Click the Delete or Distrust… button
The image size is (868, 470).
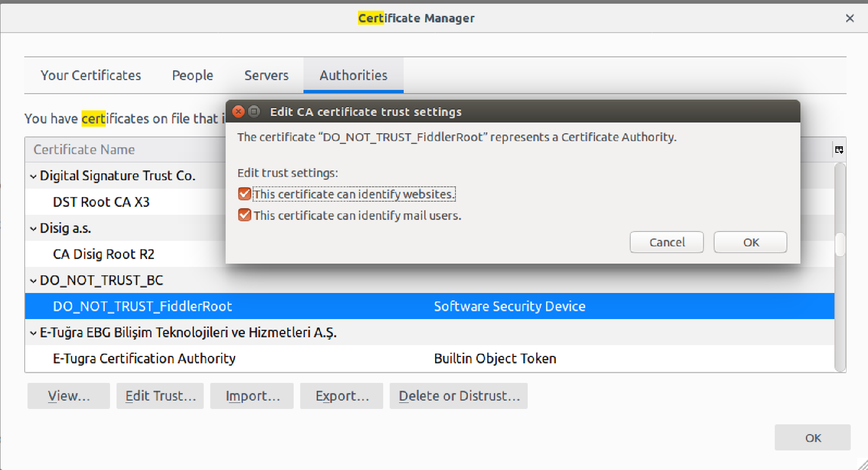pyautogui.click(x=459, y=396)
